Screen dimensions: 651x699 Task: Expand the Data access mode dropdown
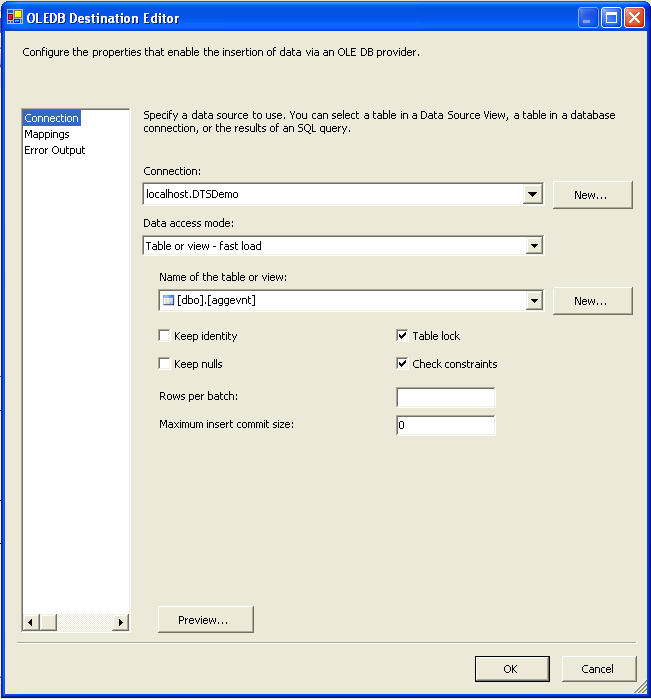coord(534,246)
